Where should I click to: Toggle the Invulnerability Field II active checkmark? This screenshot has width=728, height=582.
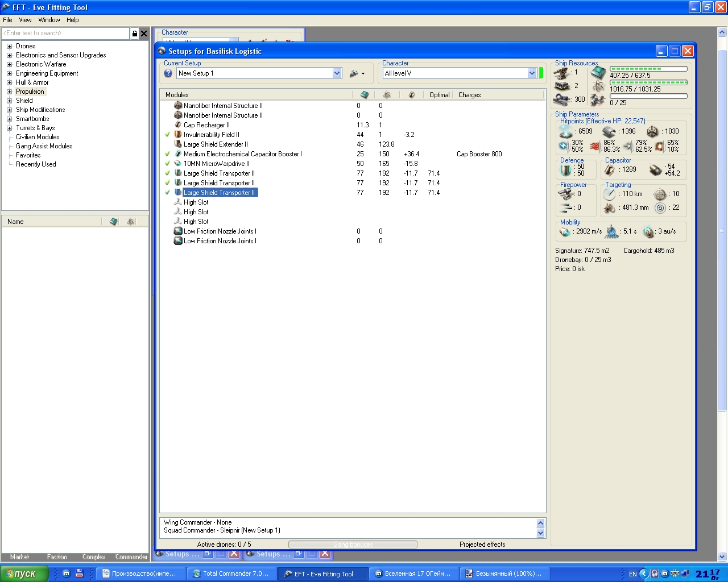pos(168,135)
